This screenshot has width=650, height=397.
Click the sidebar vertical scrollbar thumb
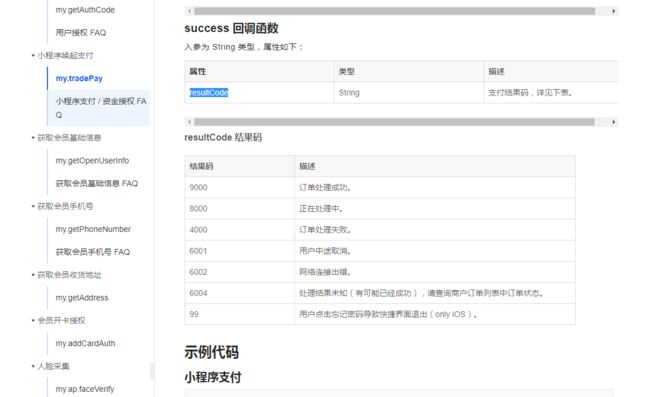point(152,370)
